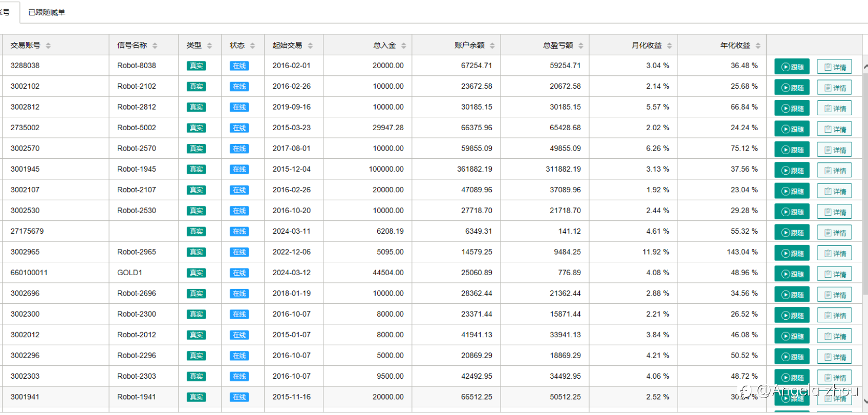Select balance value 14579.25
868x415 pixels.
coord(476,252)
